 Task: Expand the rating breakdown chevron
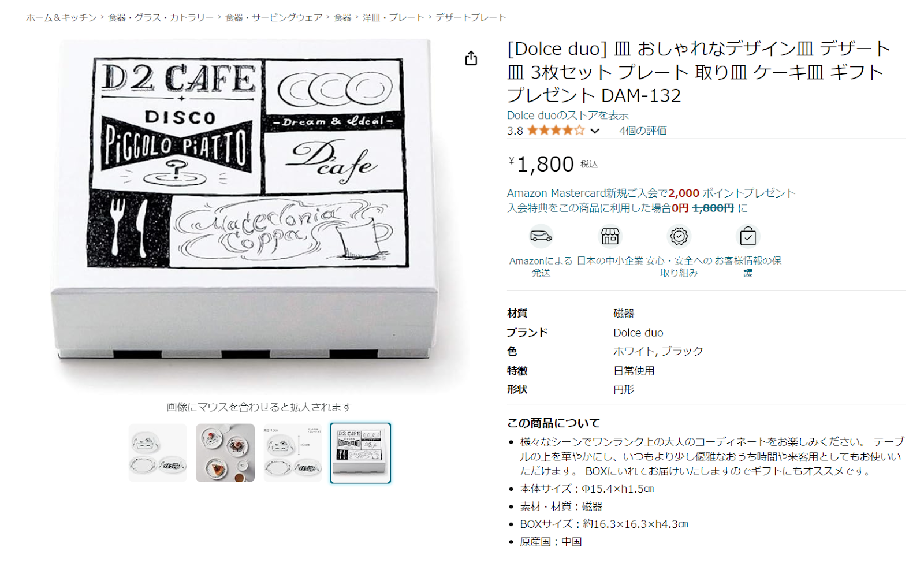coord(595,131)
